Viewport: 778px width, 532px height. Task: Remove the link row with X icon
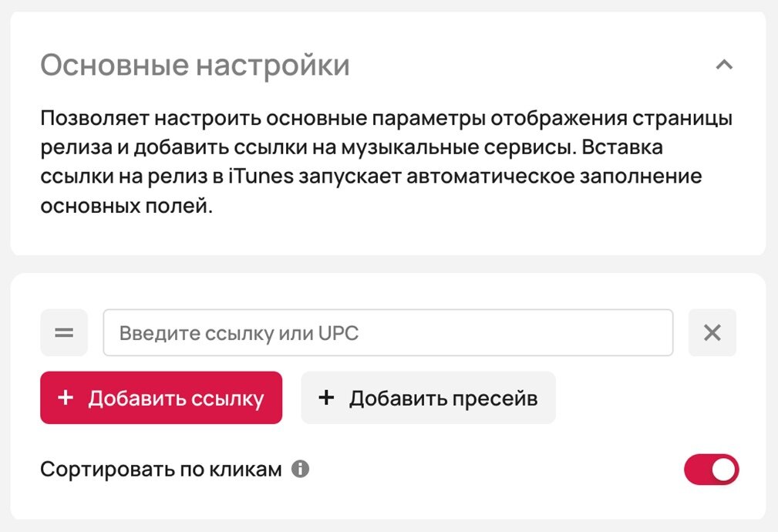click(712, 332)
